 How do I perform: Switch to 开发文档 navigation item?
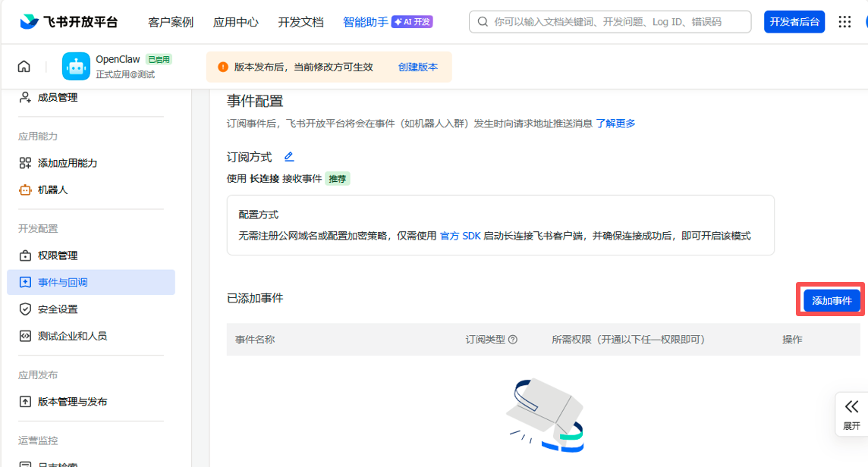300,23
